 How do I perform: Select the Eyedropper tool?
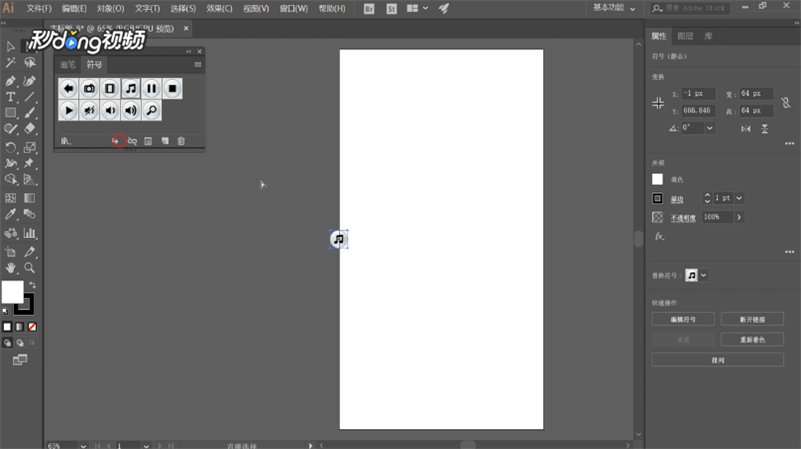pos(10,214)
